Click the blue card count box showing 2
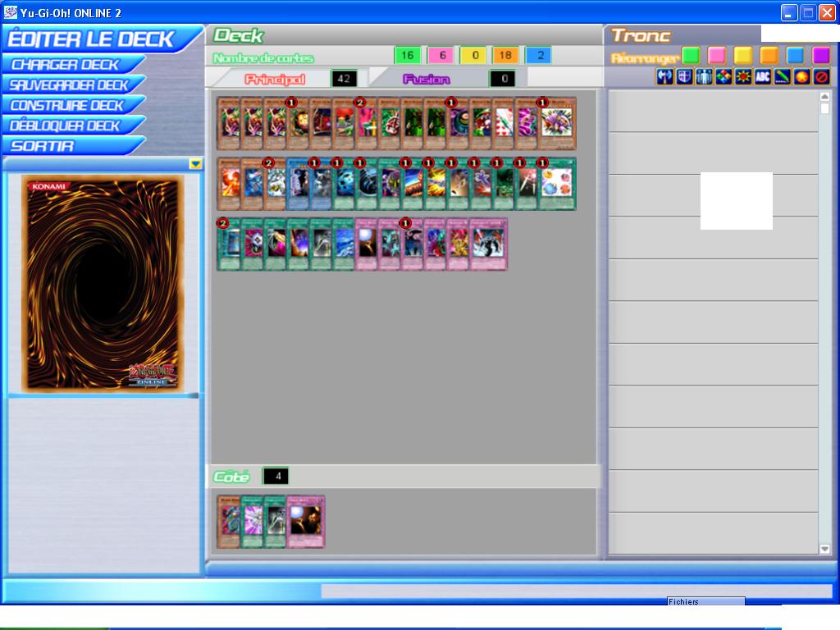 click(539, 55)
